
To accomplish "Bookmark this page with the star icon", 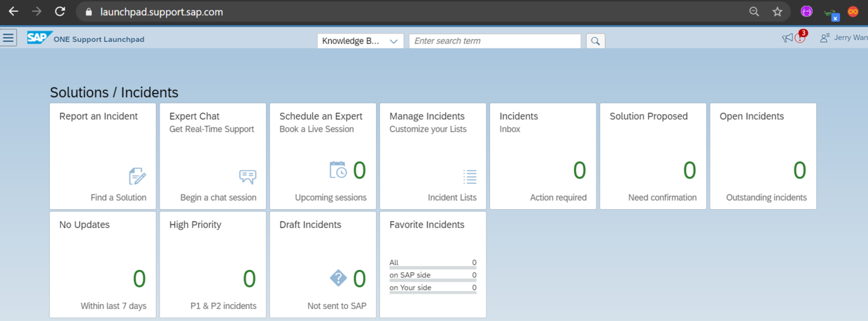I will [777, 12].
